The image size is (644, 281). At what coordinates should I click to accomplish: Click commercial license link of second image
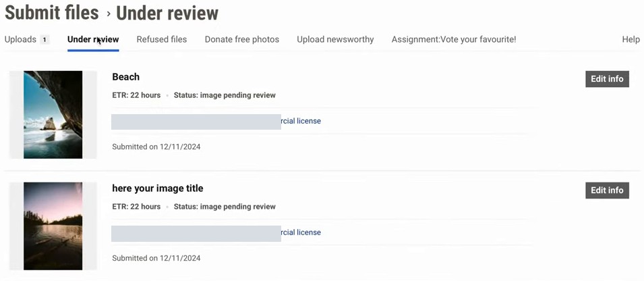(x=301, y=232)
